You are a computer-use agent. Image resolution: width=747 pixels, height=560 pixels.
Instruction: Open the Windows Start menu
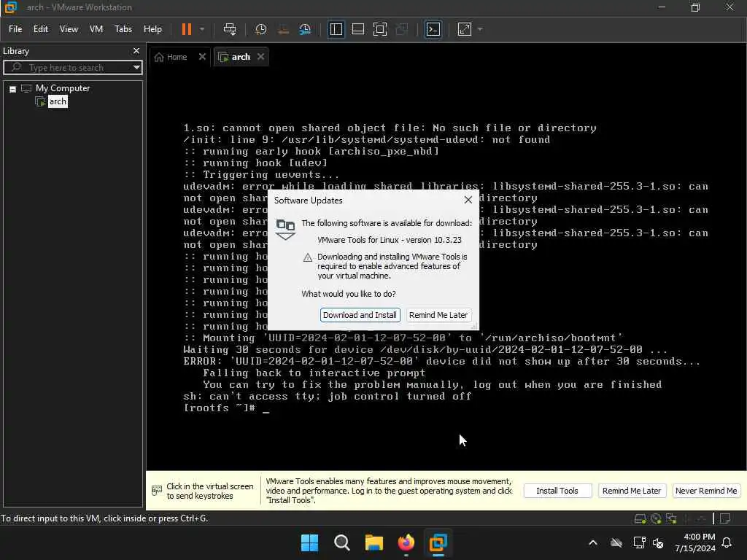click(309, 542)
